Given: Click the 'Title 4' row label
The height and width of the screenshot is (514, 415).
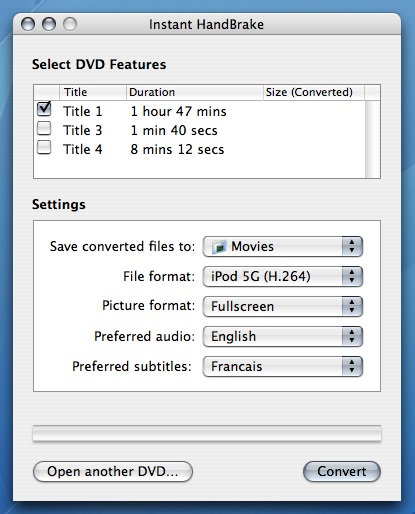Looking at the screenshot, I should (83, 149).
